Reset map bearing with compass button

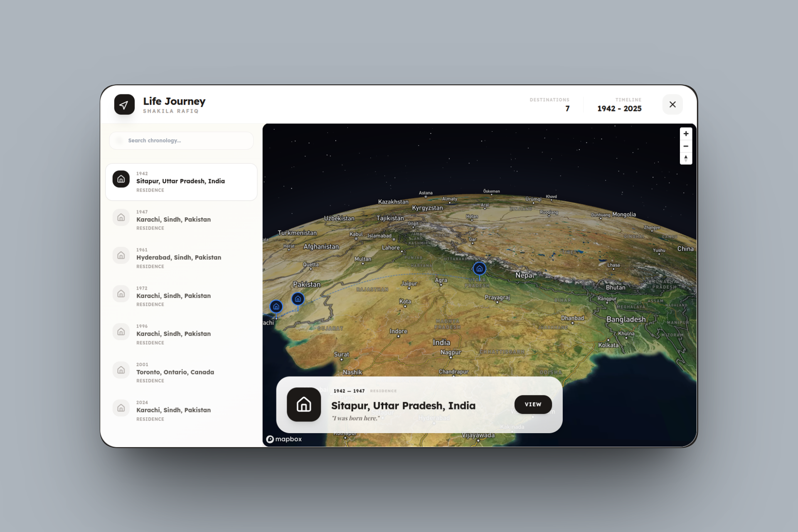(x=686, y=158)
